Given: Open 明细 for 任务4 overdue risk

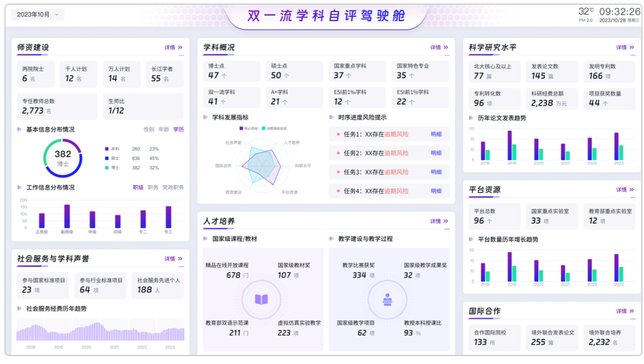Looking at the screenshot, I should click(x=436, y=191).
